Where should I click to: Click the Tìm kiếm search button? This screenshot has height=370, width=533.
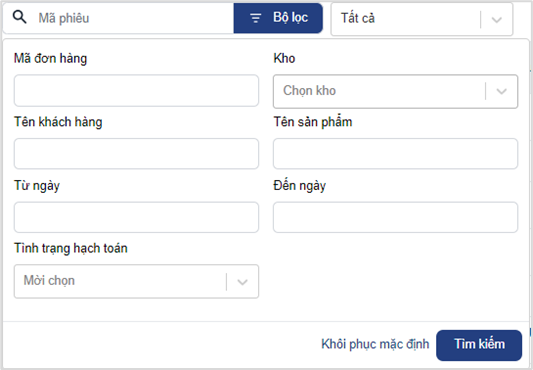[479, 345]
